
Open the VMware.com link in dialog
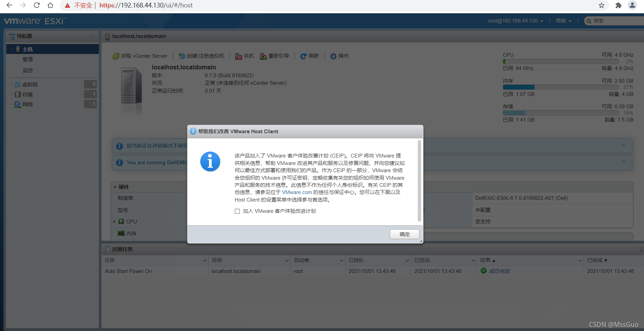click(297, 192)
